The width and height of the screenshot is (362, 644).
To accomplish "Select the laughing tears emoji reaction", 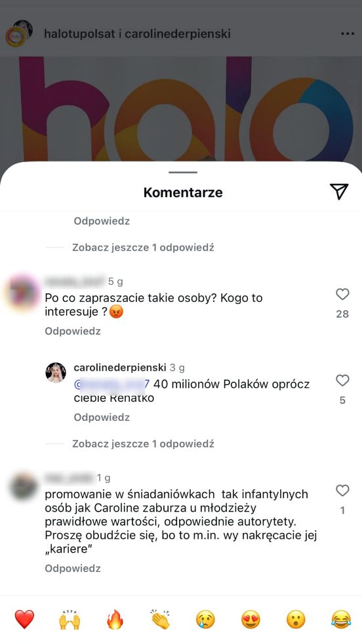I will click(x=341, y=619).
